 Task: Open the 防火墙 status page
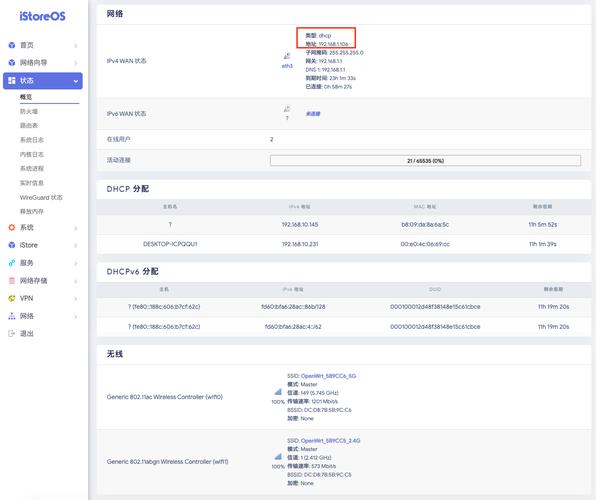[29, 111]
